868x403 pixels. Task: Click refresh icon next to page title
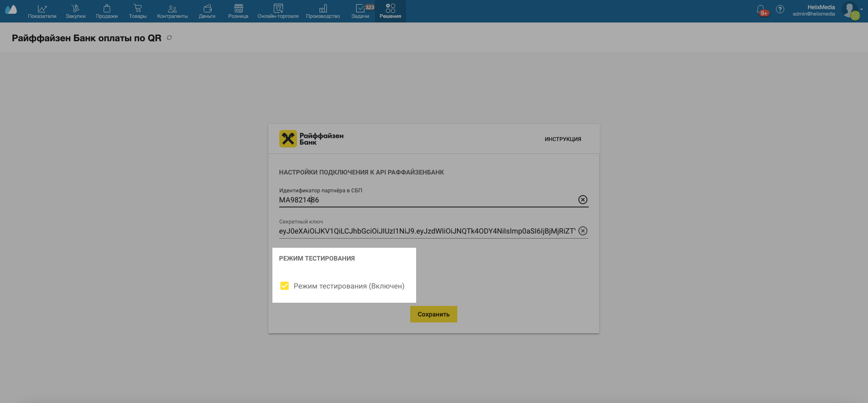[x=169, y=38]
